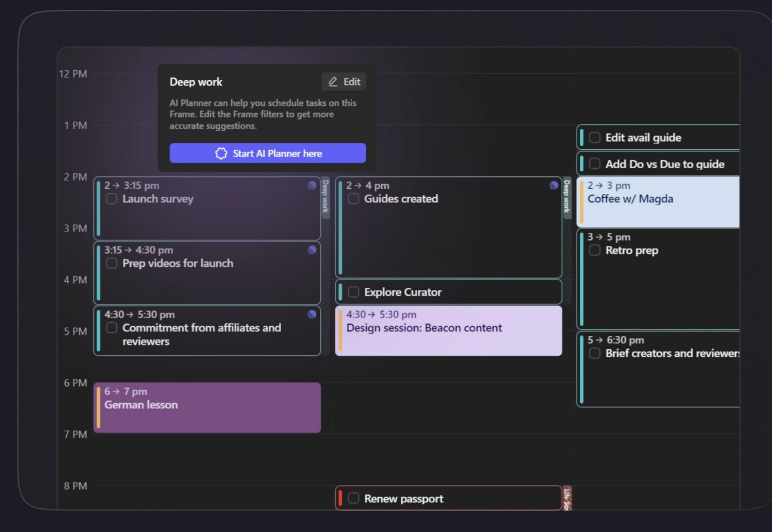Open the German lesson event

(207, 408)
